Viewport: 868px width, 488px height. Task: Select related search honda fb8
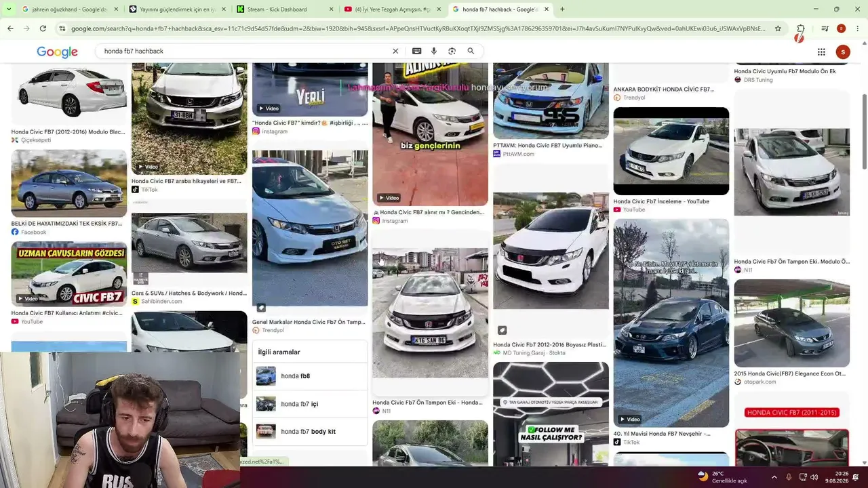click(310, 376)
